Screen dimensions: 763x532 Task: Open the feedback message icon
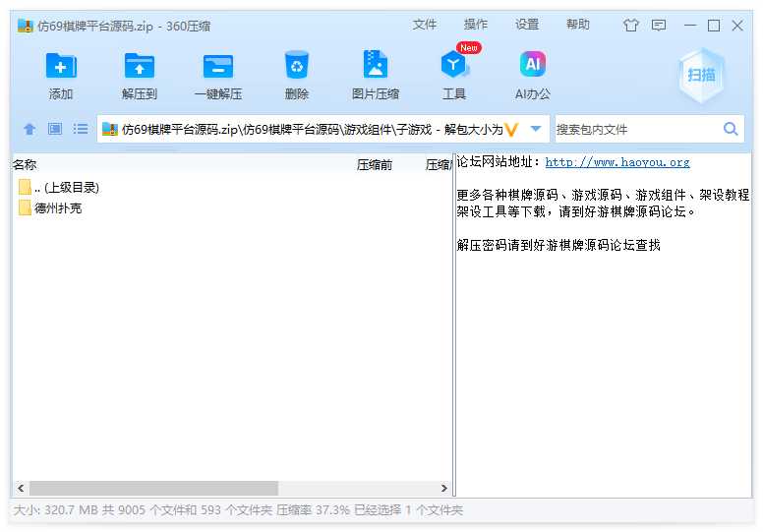pyautogui.click(x=659, y=26)
